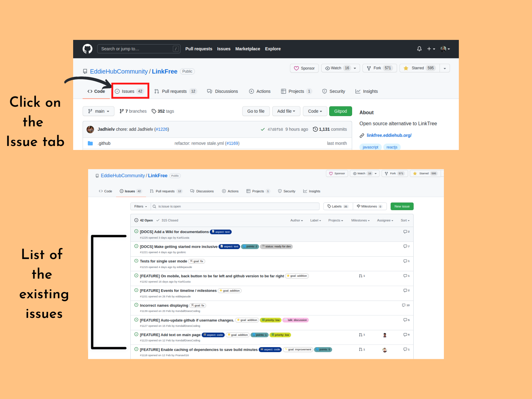The image size is (532, 399).
Task: Open the user avatar menu
Action: (445, 49)
